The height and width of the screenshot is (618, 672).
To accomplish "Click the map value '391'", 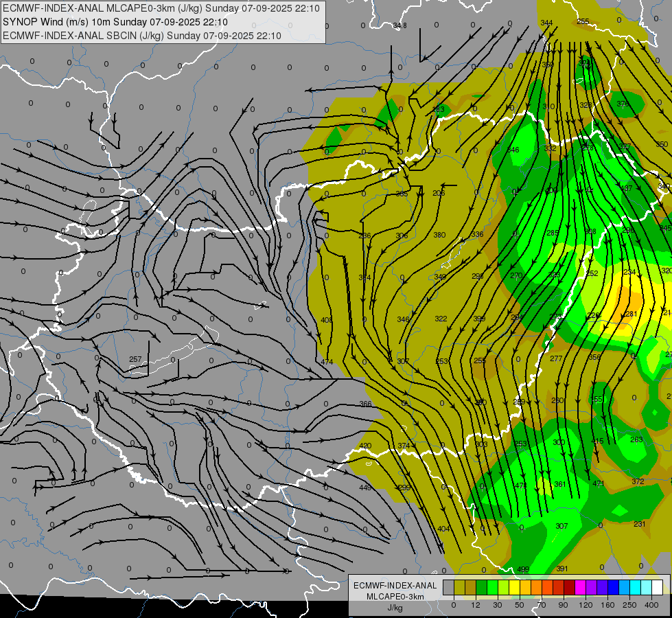I will [x=562, y=569].
